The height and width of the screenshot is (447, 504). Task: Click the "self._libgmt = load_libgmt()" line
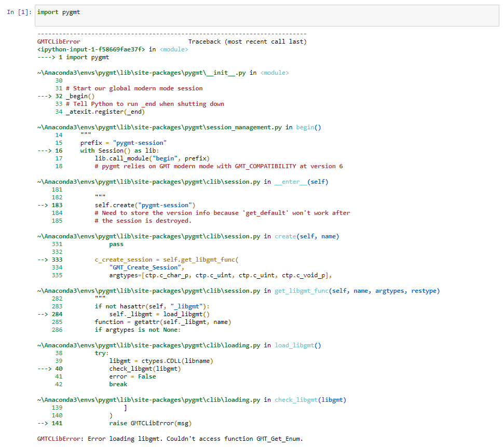coord(159,314)
